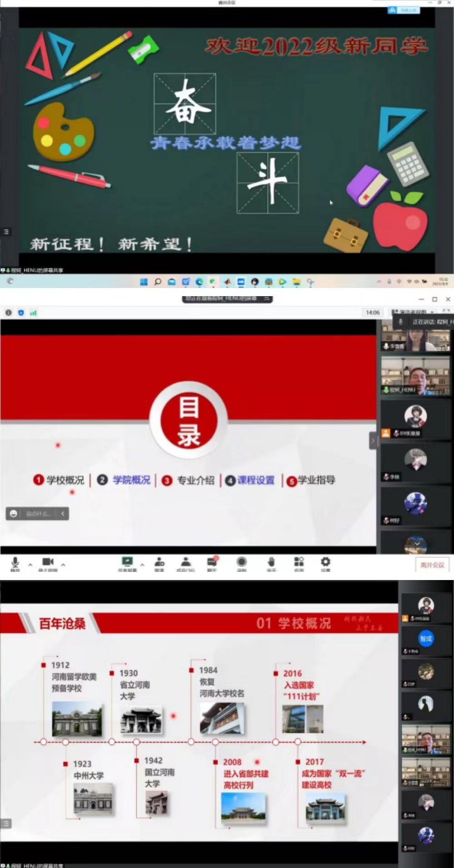Open the speaker view dropdown

414,312
